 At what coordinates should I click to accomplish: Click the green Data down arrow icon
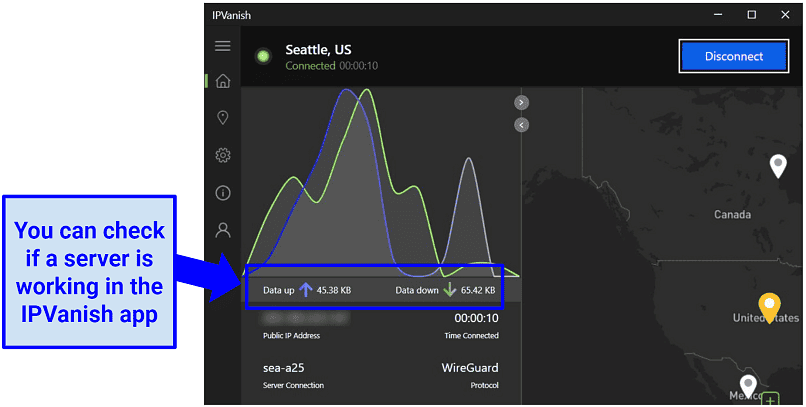click(450, 290)
